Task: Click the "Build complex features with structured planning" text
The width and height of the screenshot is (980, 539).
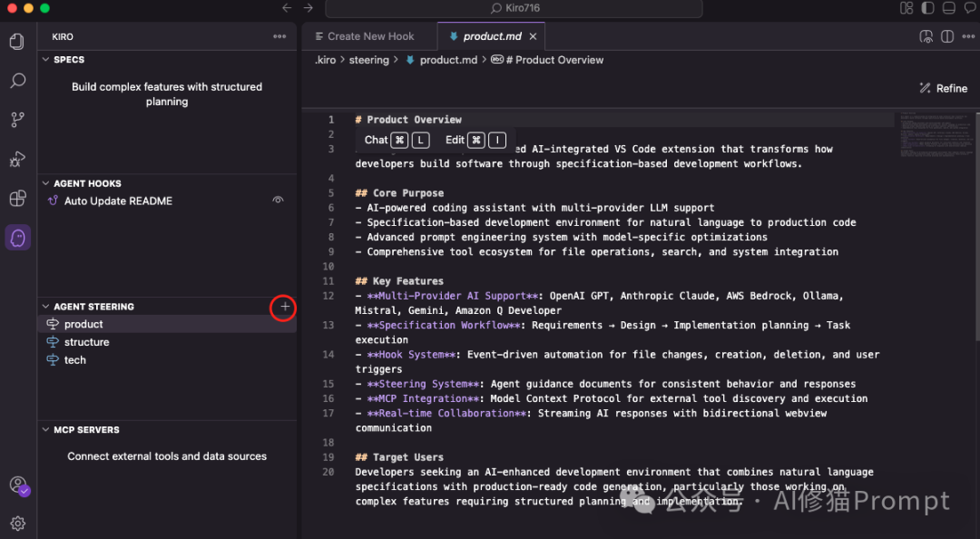Action: pyautogui.click(x=167, y=94)
